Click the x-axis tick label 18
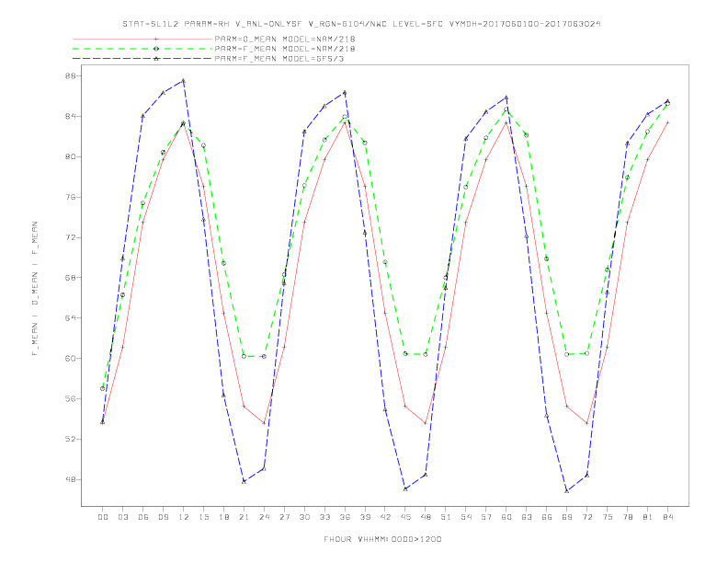This screenshot has height=563, width=728. (x=223, y=517)
